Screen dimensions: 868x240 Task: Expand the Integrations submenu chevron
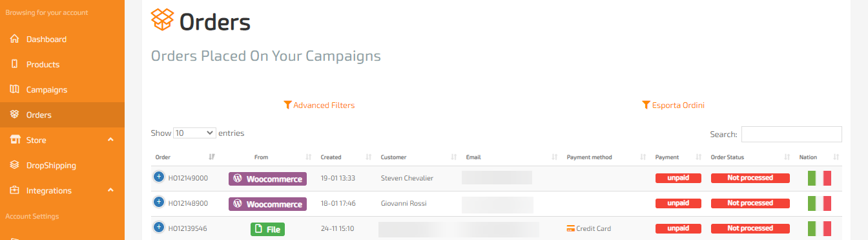pyautogui.click(x=110, y=190)
